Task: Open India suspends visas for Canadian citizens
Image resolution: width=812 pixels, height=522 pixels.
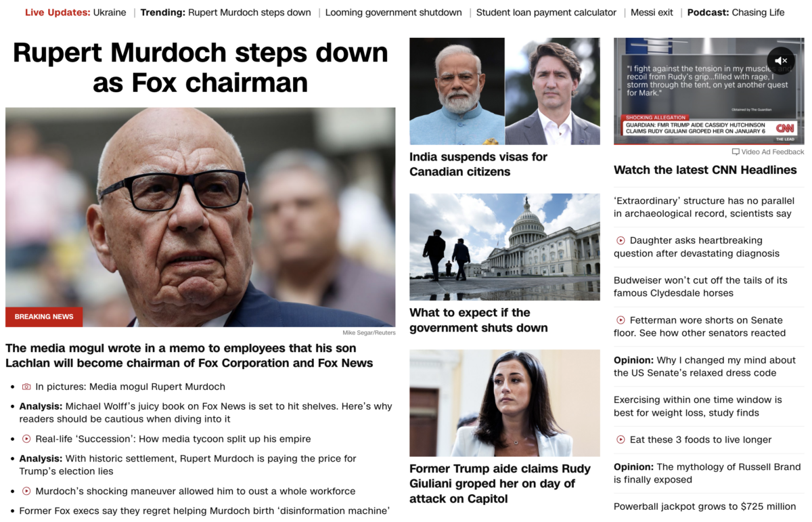Action: [x=478, y=164]
